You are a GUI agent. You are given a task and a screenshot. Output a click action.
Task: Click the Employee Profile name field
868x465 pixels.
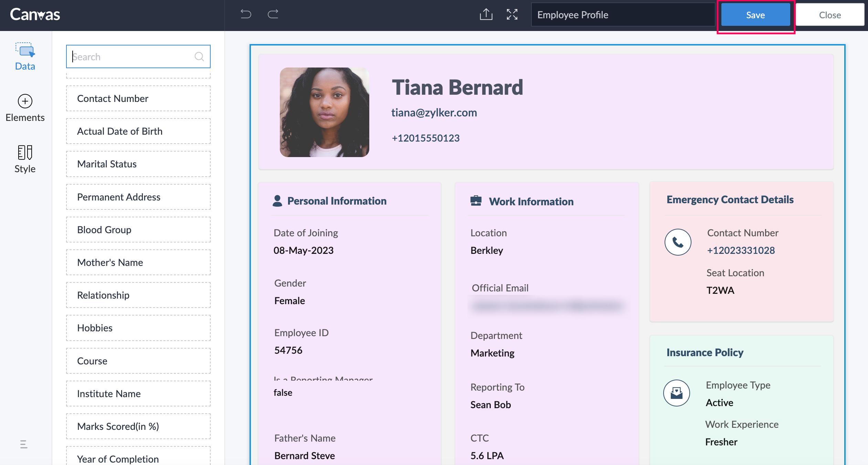(623, 15)
